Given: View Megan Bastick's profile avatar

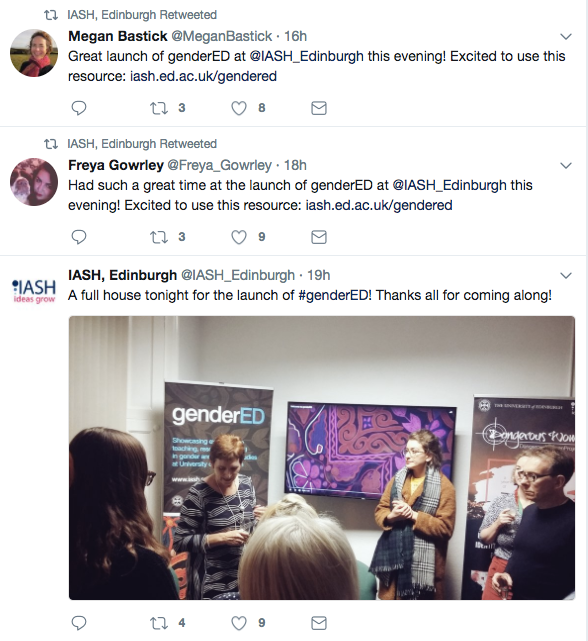Looking at the screenshot, I should point(34,53).
